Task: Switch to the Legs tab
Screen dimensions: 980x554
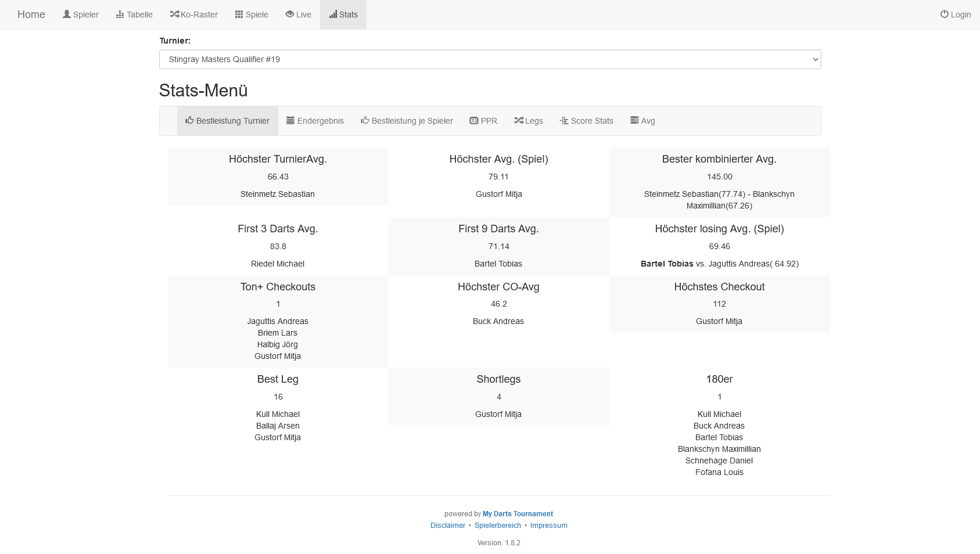Action: (x=529, y=121)
